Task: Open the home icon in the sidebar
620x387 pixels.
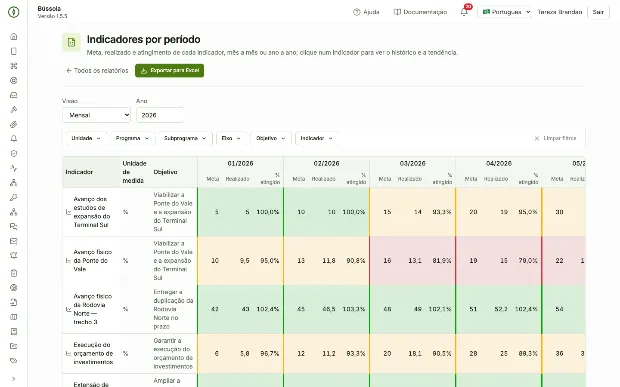Action: tap(13, 36)
